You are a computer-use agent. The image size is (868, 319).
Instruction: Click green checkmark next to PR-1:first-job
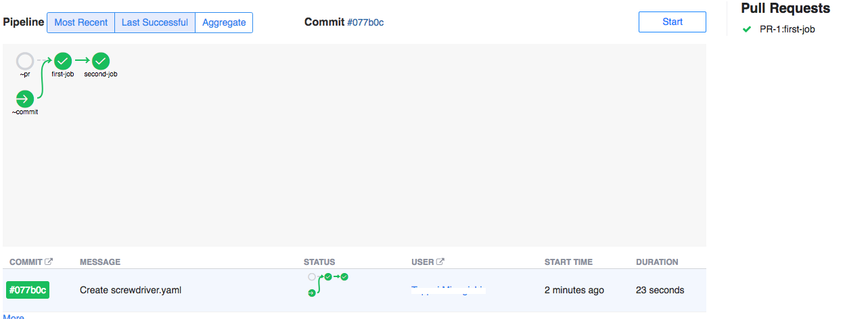tap(747, 29)
